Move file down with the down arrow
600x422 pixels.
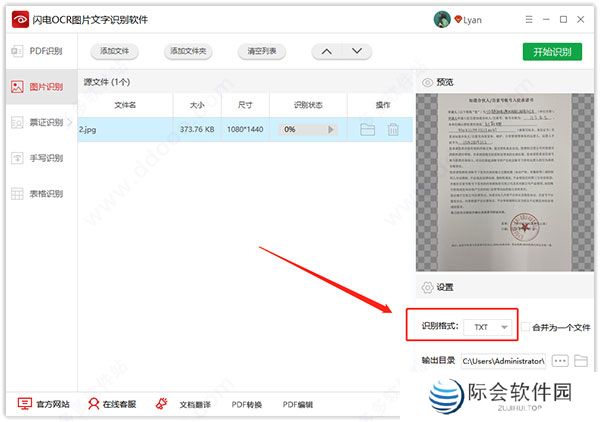355,51
